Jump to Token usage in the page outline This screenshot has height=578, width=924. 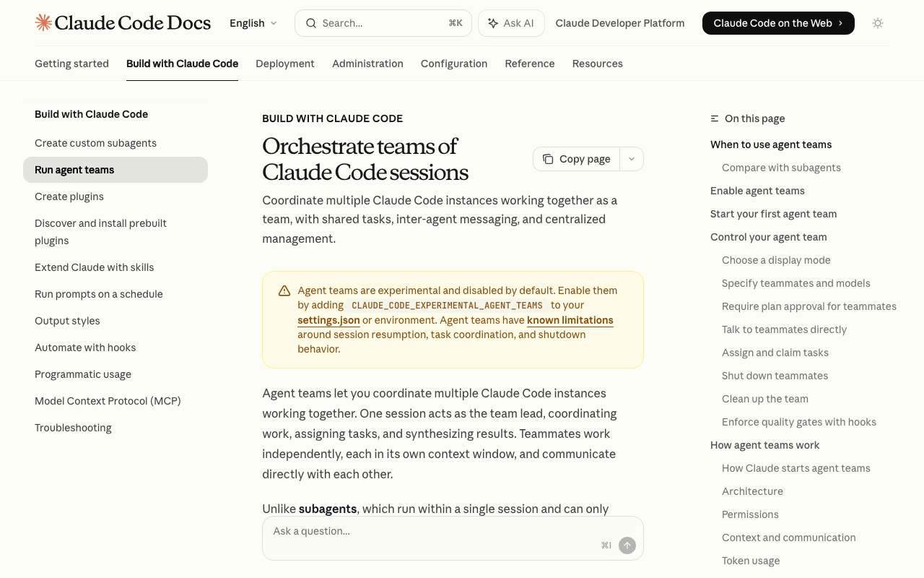[x=751, y=560]
